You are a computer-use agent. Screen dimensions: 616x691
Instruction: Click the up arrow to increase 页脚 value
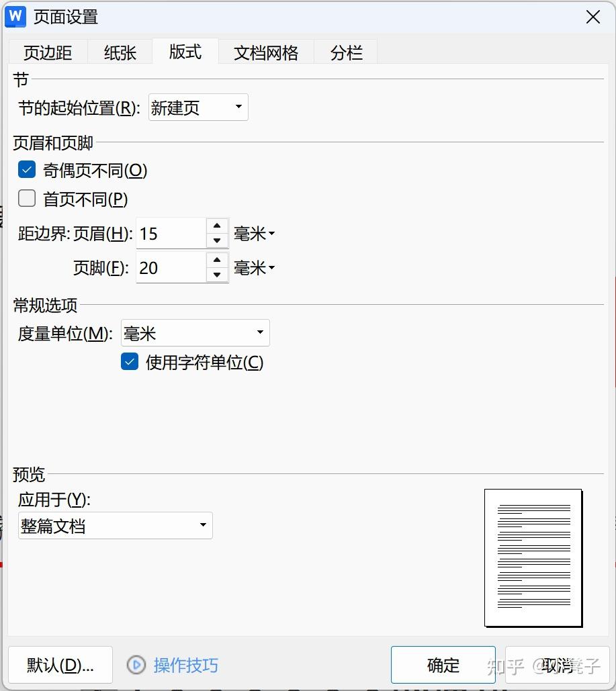pos(218,260)
